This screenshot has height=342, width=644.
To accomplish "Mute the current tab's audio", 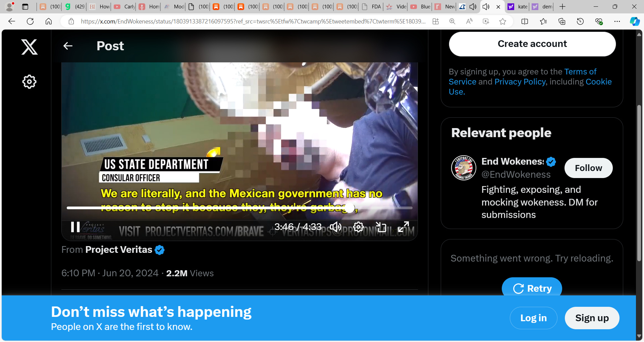I will tap(486, 6).
